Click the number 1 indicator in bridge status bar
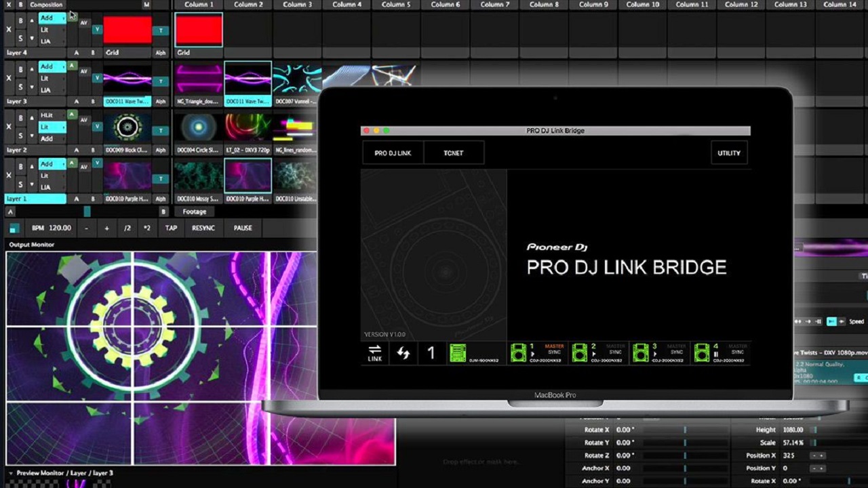The width and height of the screenshot is (868, 488). tap(431, 353)
